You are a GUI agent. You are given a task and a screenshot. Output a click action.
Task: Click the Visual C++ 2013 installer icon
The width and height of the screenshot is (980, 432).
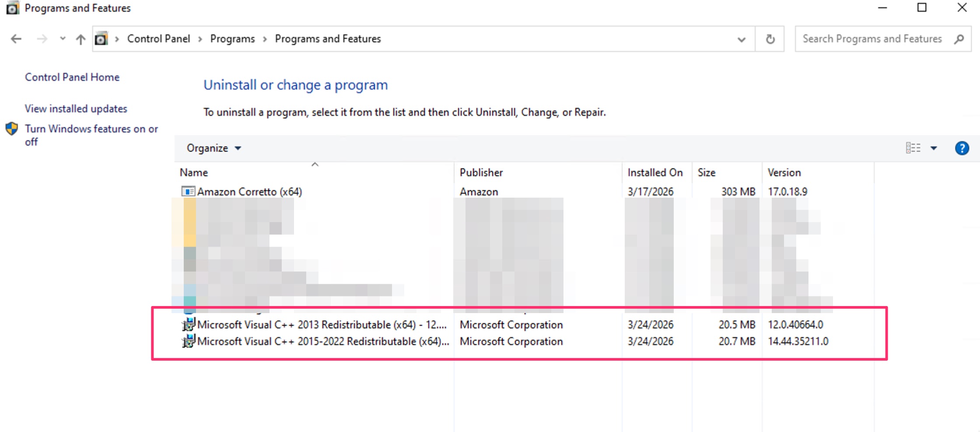188,324
